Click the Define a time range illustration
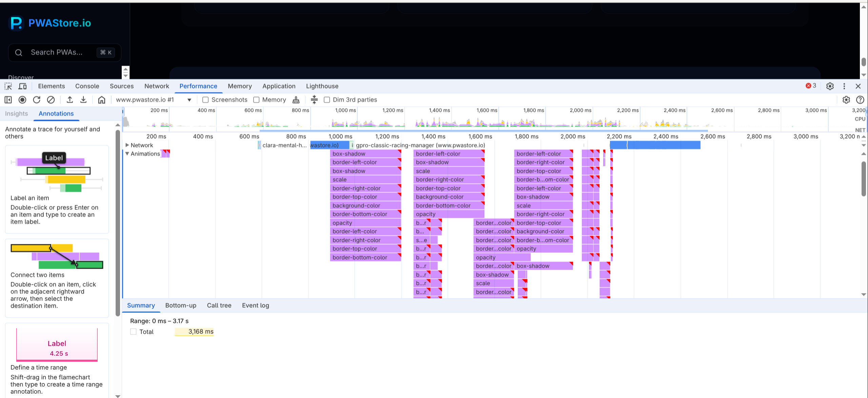The height and width of the screenshot is (398, 868). (57, 344)
